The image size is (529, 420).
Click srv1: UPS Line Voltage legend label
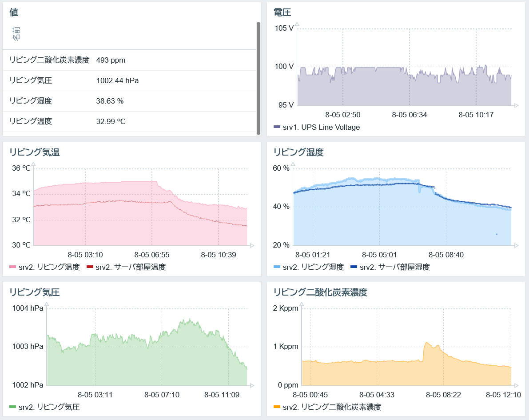(321, 127)
